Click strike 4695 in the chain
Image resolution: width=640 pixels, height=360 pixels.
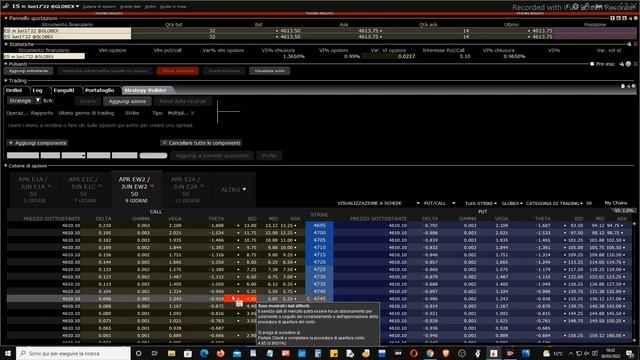coord(319,225)
